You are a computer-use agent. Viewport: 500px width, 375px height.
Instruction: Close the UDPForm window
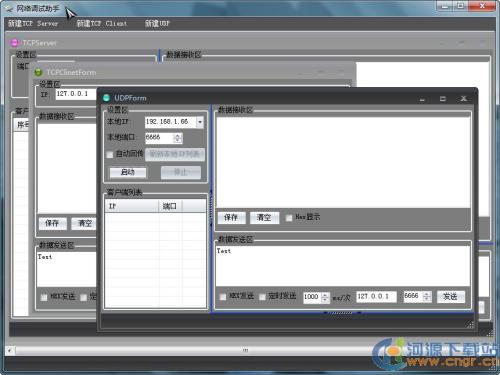[x=463, y=98]
